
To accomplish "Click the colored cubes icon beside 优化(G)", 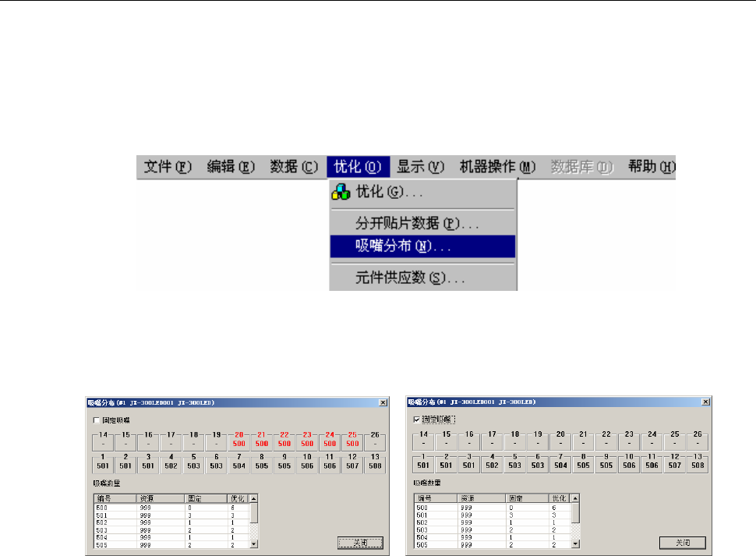I will point(341,192).
